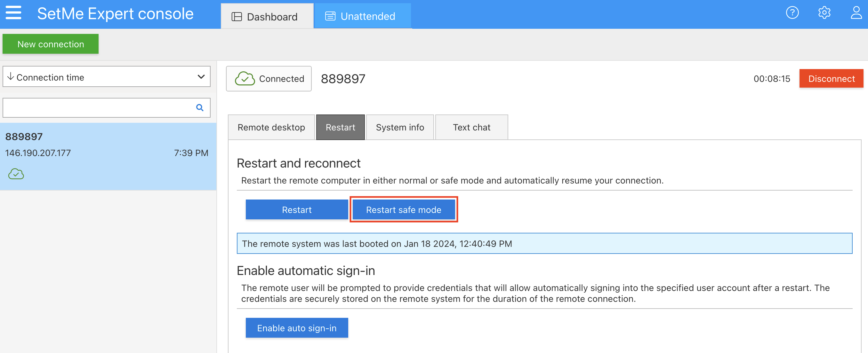This screenshot has height=353, width=868.
Task: Select session 889897 in the connection list
Action: pos(108,153)
